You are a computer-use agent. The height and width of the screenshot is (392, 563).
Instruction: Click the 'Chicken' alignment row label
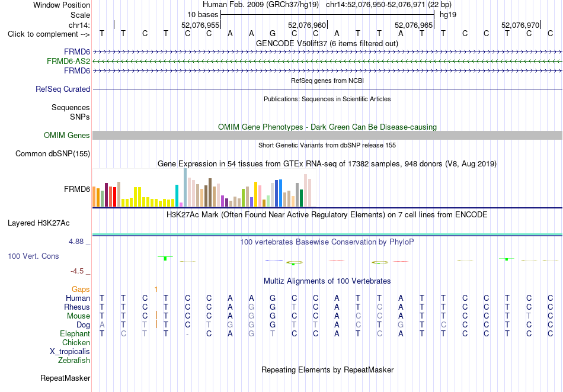(76, 342)
